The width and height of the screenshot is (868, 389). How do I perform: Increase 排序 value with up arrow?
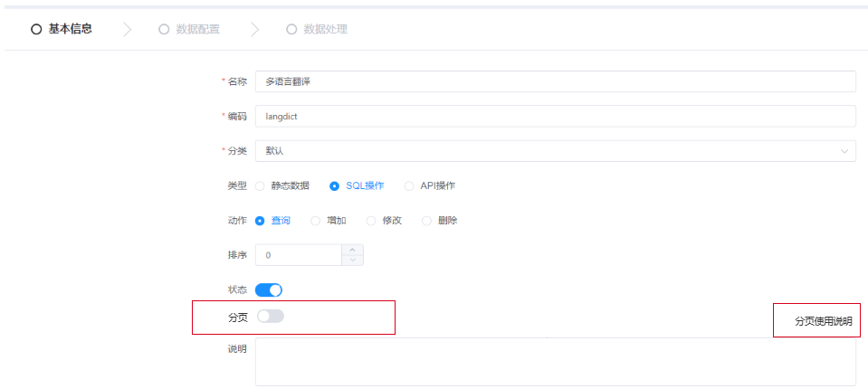(353, 250)
